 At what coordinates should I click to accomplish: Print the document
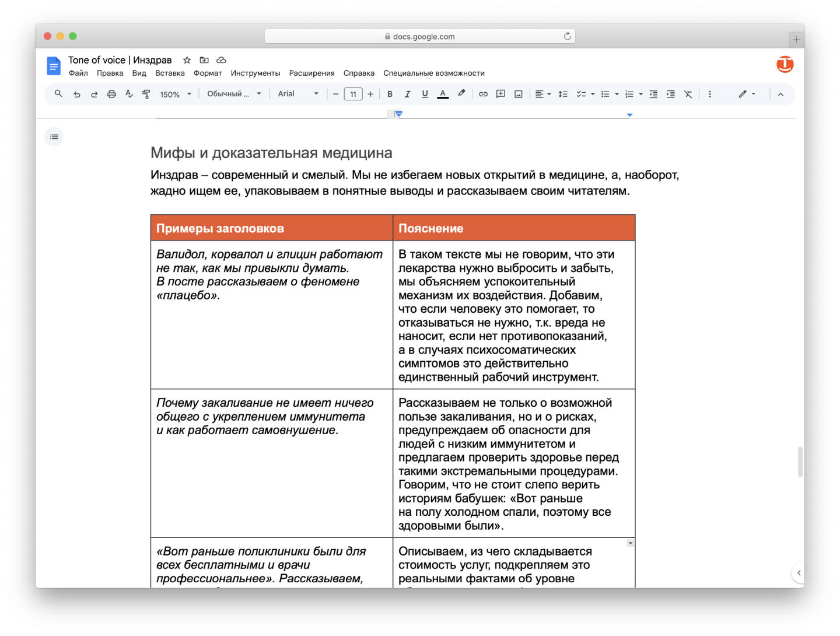pyautogui.click(x=111, y=94)
